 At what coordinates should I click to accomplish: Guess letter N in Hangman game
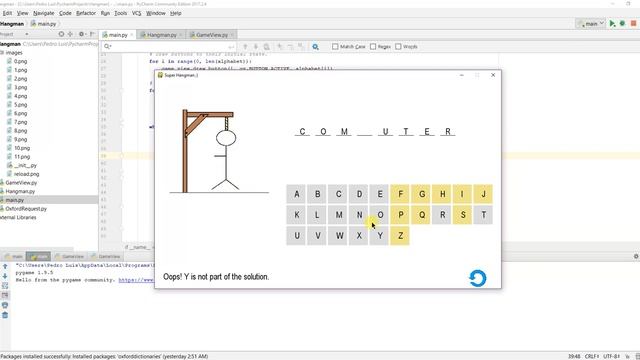tap(359, 215)
